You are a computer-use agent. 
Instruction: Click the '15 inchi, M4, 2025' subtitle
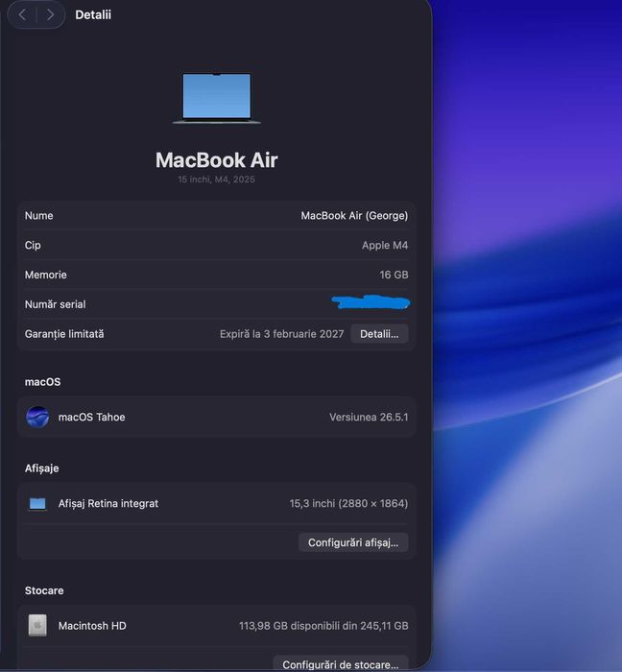[x=217, y=180]
